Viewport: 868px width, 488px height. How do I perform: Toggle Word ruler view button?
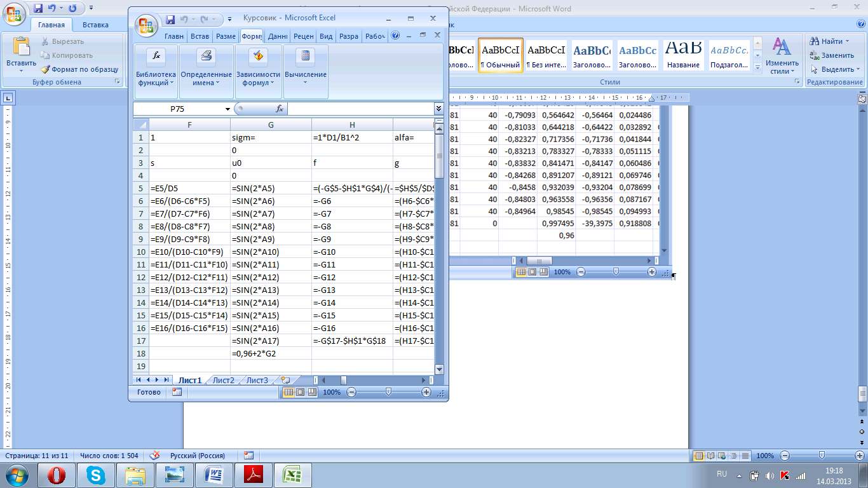point(863,99)
